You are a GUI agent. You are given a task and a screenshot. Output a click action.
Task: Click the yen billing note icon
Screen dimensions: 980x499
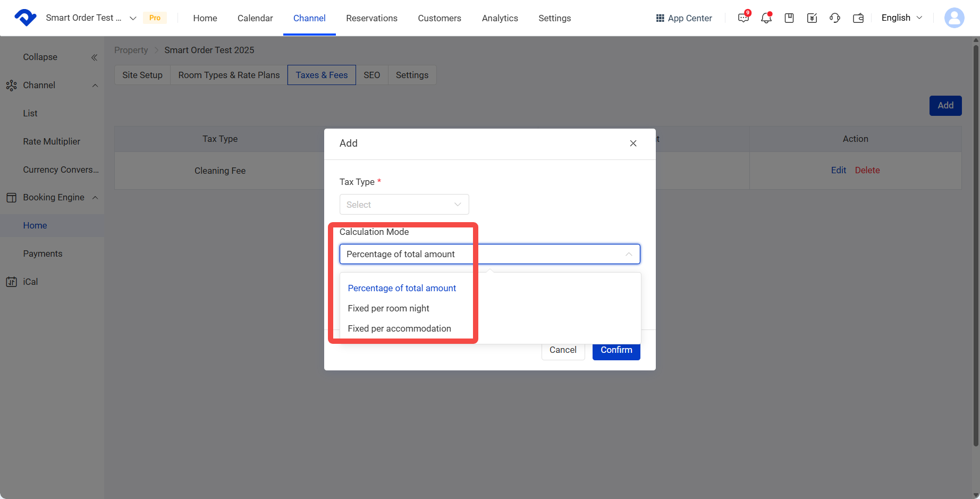pyautogui.click(x=812, y=18)
